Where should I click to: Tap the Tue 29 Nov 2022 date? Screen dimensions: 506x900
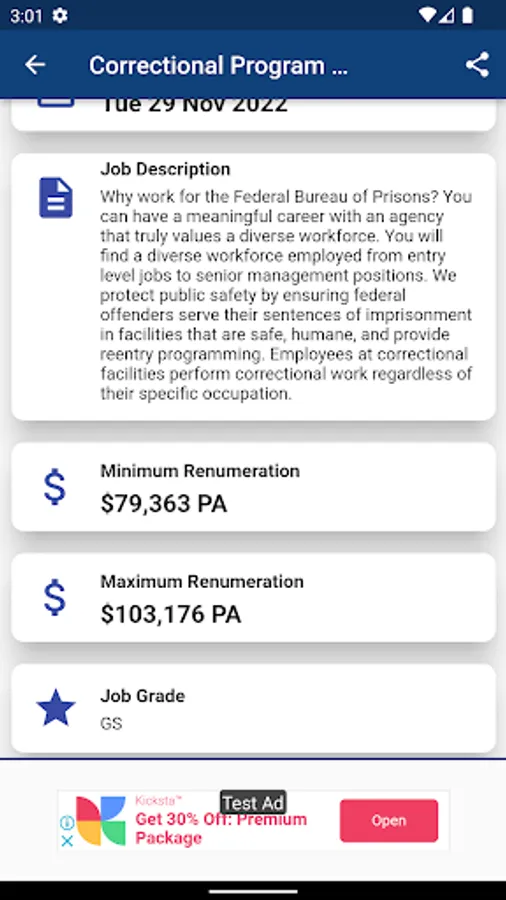click(194, 104)
